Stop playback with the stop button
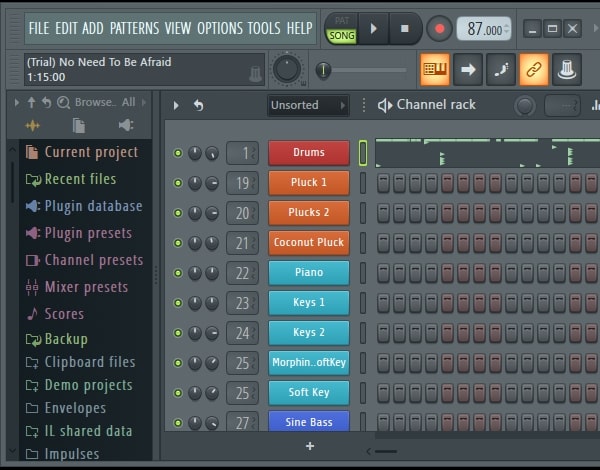This screenshot has width=600, height=470. coord(404,28)
